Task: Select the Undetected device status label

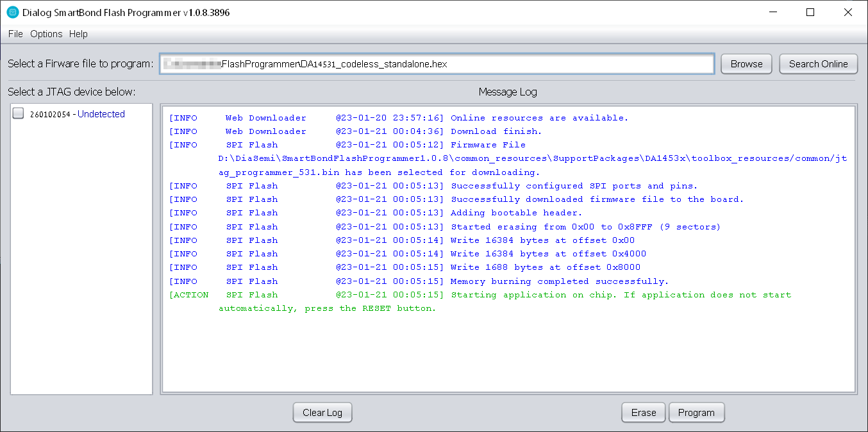Action: 101,114
